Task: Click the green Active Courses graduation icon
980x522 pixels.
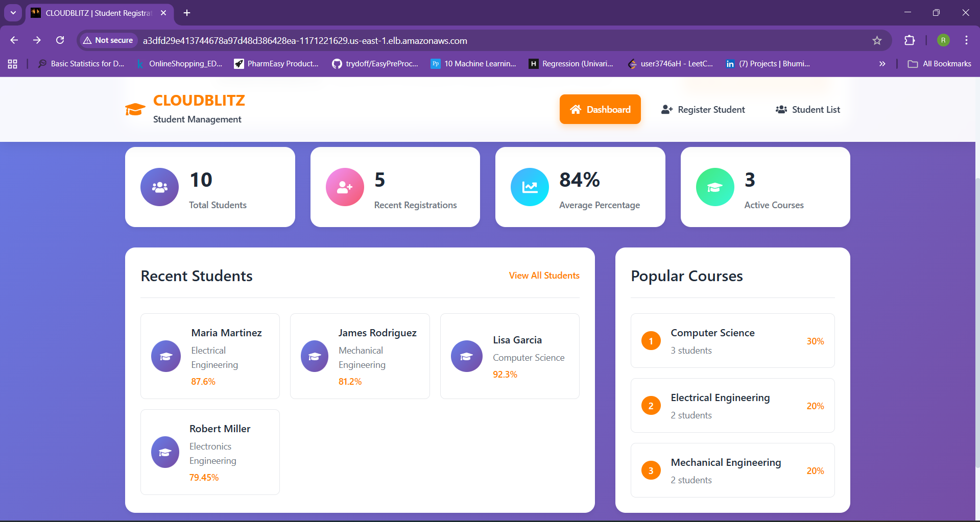Action: pyautogui.click(x=714, y=187)
